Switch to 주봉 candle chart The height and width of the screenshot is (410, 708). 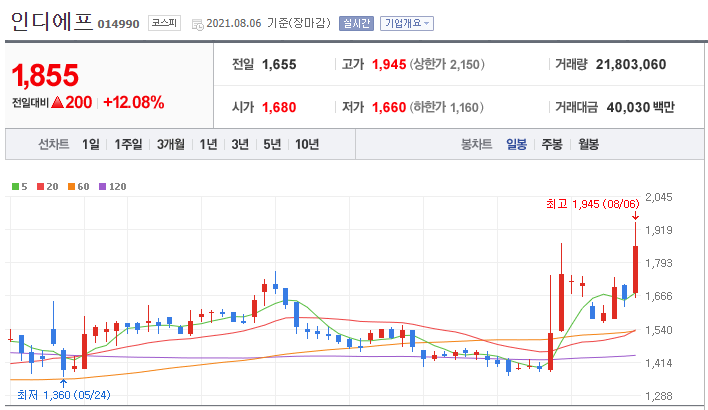point(552,144)
